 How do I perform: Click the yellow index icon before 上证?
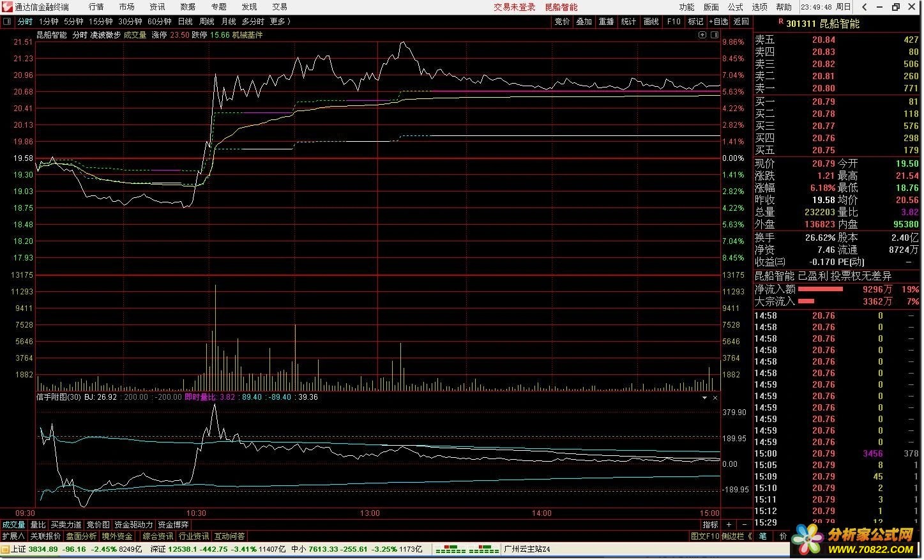(x=5, y=549)
